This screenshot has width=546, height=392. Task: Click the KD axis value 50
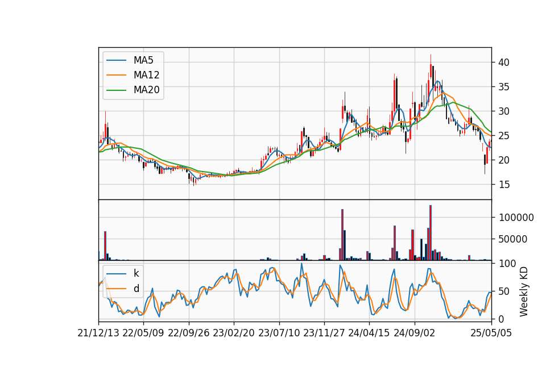504,291
